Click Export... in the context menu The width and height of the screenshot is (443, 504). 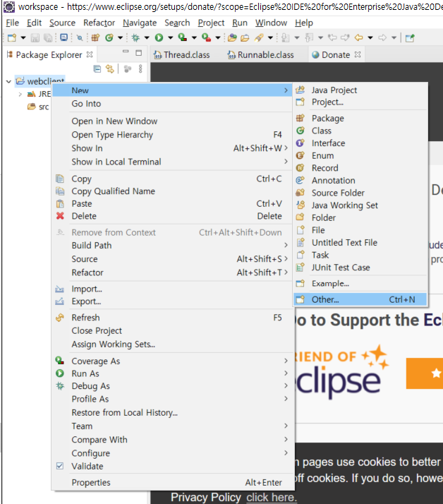173,301
